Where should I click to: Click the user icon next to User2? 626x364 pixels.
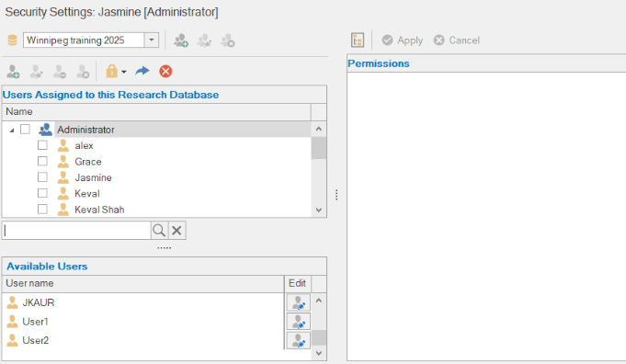(12, 340)
